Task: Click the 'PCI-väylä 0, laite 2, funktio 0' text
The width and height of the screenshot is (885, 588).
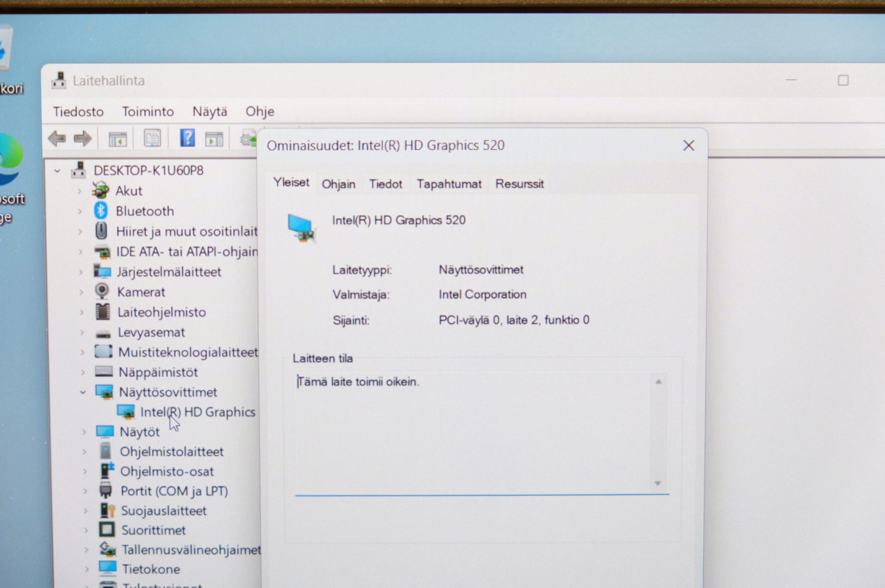Action: click(x=514, y=320)
